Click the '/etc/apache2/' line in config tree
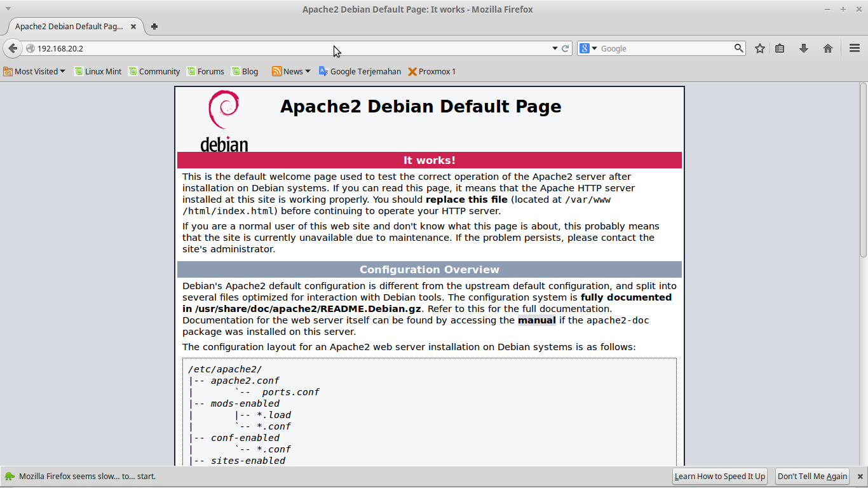Image resolution: width=868 pixels, height=488 pixels. tap(225, 369)
